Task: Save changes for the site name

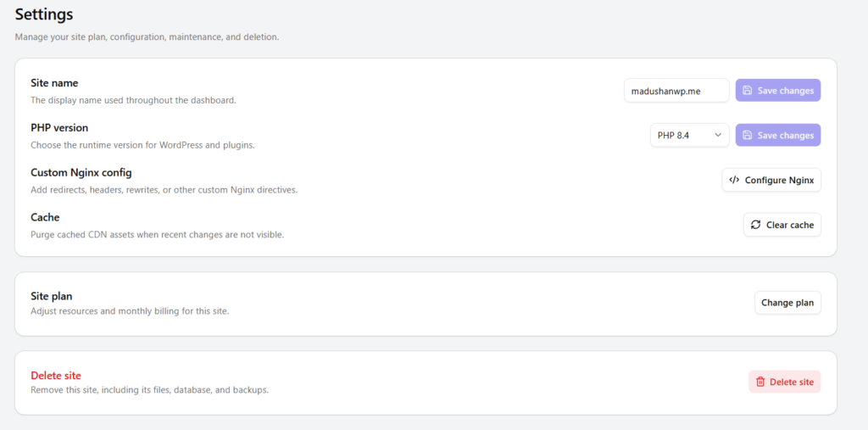Action: (x=778, y=90)
